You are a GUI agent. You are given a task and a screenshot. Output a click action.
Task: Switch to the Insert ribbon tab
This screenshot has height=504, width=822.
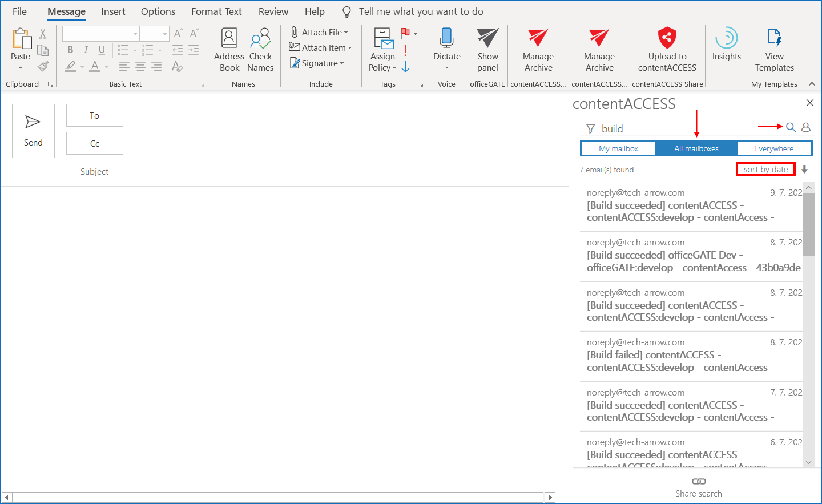pos(113,11)
